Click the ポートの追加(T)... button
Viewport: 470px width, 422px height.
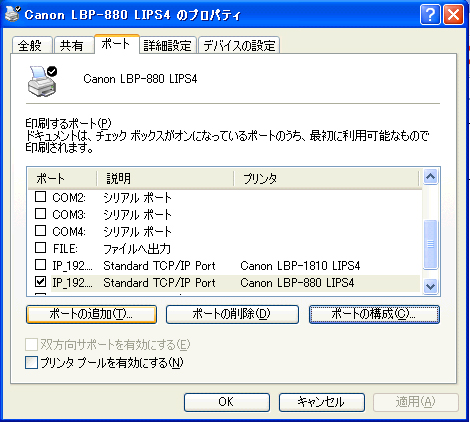(91, 314)
